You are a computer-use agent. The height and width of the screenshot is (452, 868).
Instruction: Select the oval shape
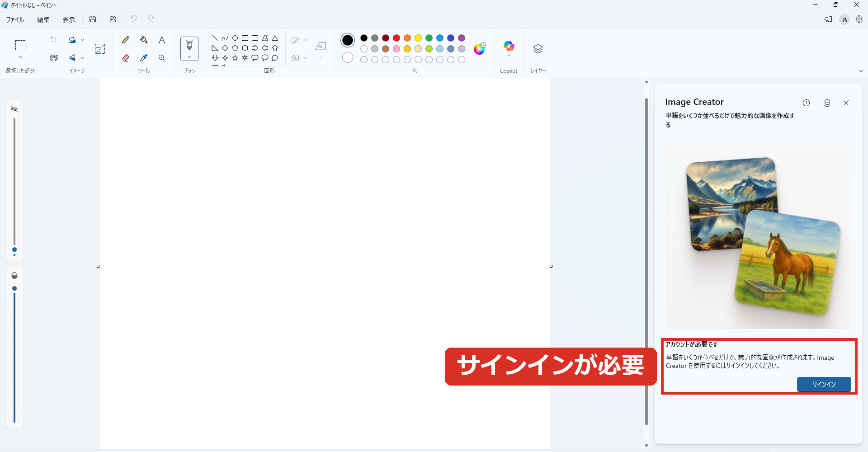coord(235,38)
